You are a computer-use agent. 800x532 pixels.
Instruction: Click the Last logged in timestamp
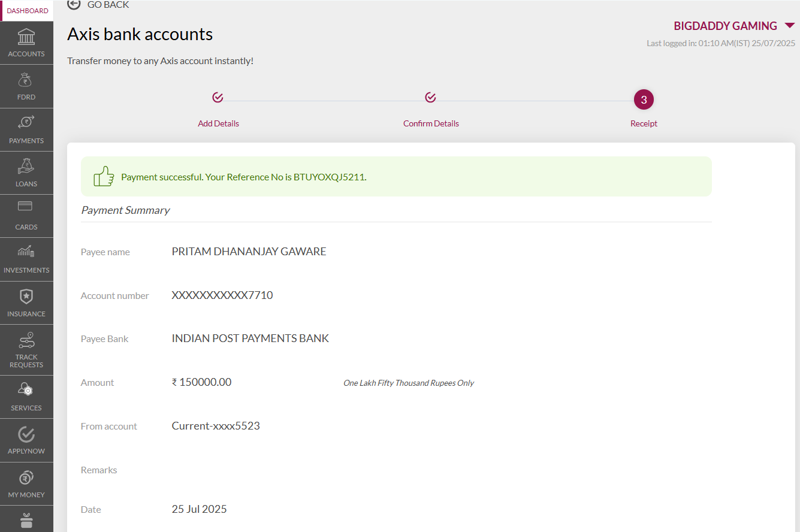[x=721, y=43]
